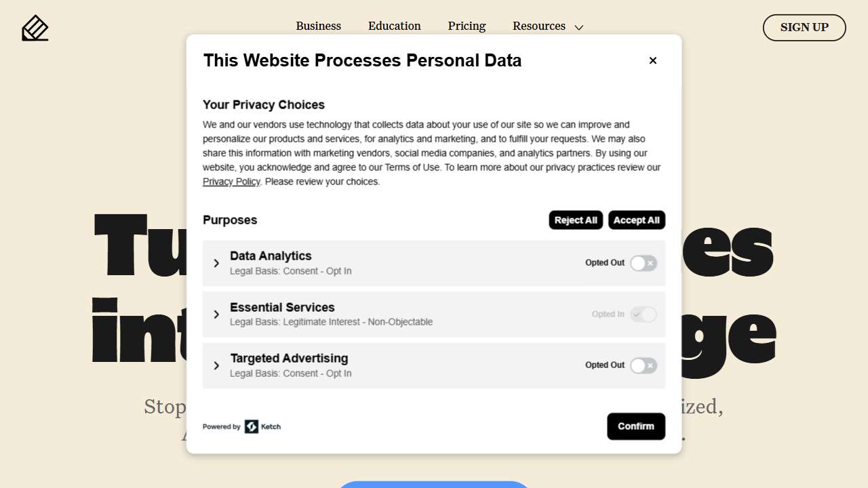Open the Resources dropdown menu
Screen dimensions: 868x488
547,26
